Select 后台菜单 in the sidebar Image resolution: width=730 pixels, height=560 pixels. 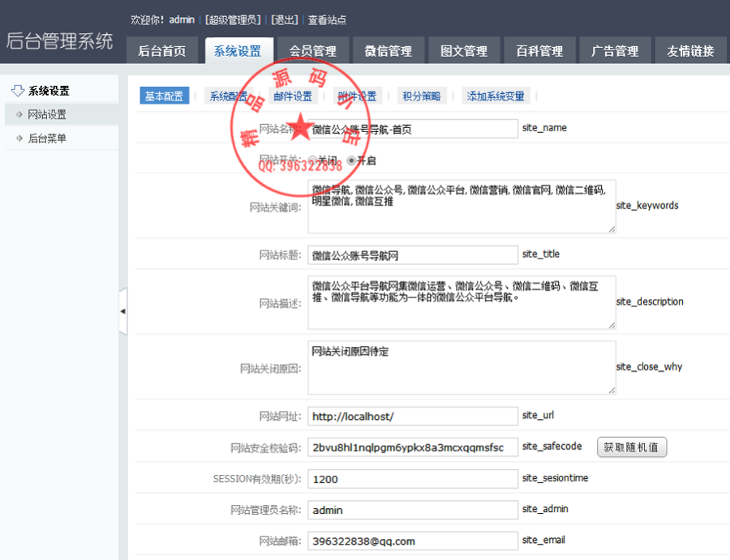pos(62,138)
